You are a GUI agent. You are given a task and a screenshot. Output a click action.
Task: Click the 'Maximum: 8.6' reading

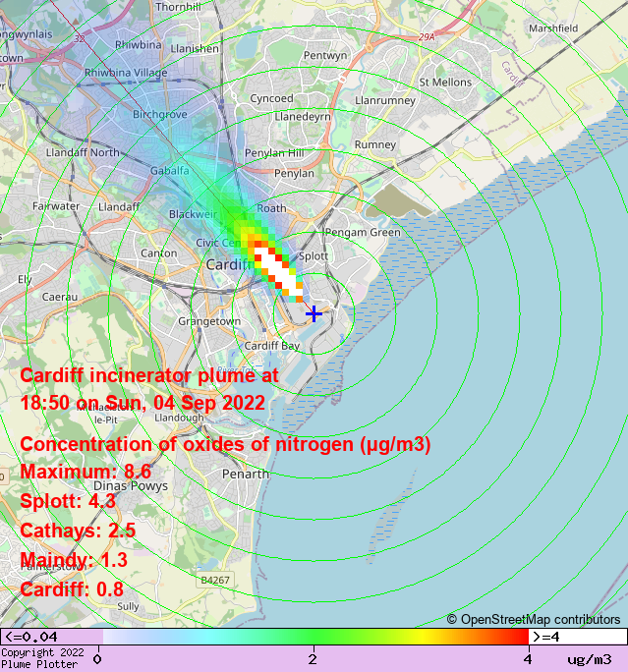[86, 472]
